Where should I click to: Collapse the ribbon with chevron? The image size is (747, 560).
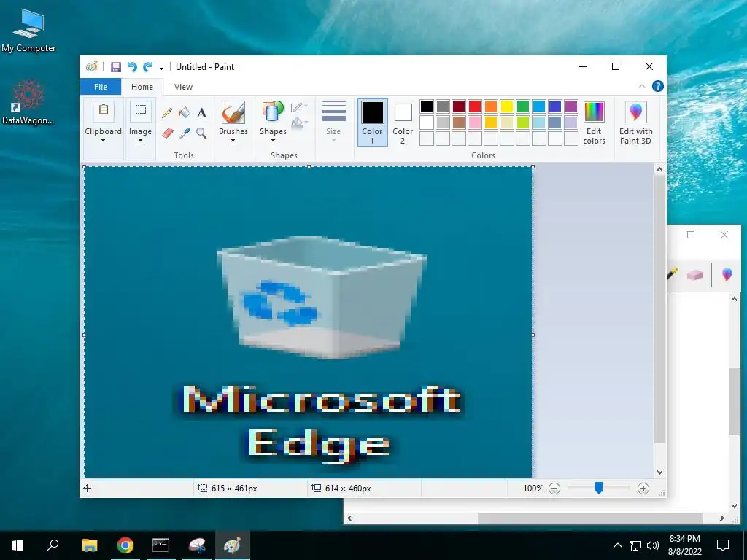point(642,86)
